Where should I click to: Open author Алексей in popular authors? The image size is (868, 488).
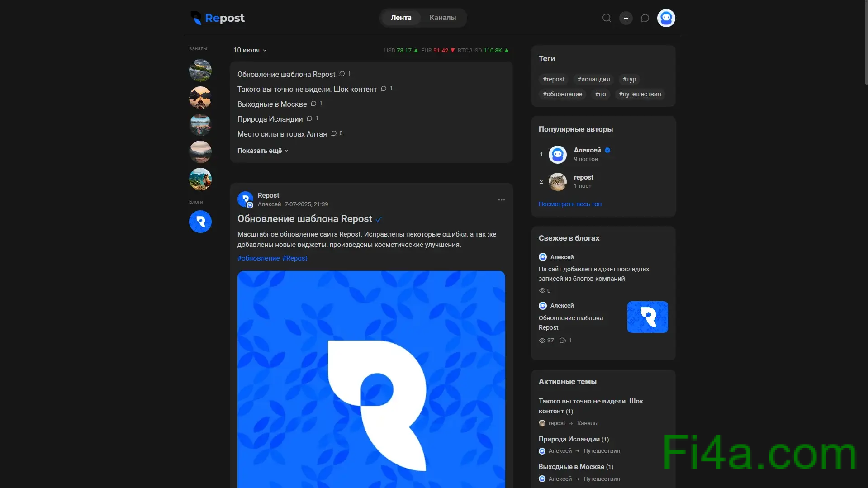point(587,150)
